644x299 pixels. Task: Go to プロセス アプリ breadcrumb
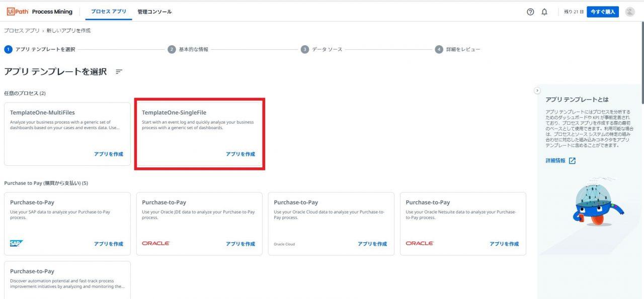[22, 31]
